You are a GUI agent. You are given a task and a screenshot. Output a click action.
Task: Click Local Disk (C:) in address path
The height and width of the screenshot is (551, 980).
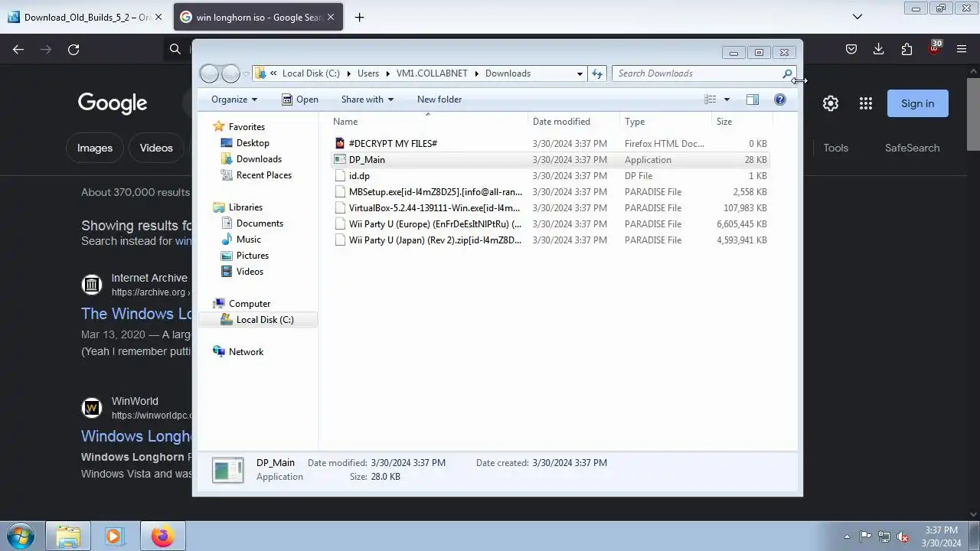311,73
